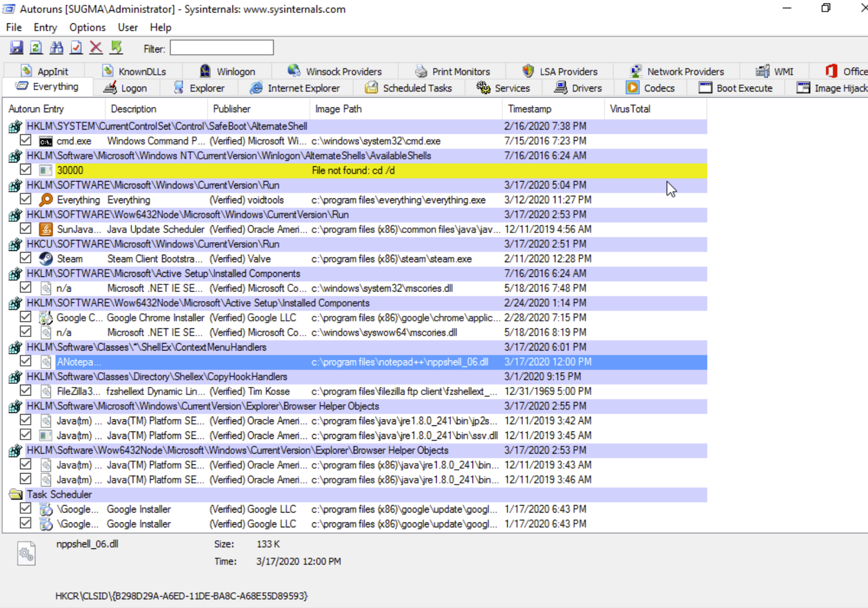Sort by the VirusTotal column header
The height and width of the screenshot is (608, 868).
656,109
